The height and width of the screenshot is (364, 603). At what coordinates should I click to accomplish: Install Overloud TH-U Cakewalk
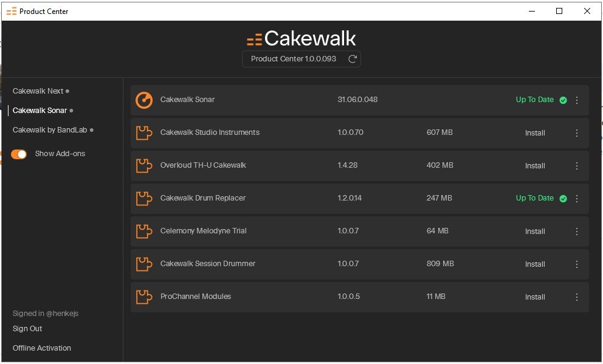pyautogui.click(x=535, y=166)
